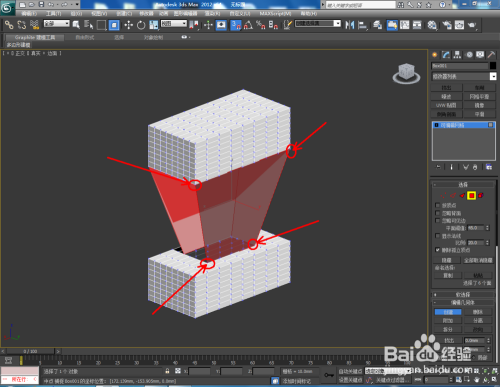This screenshot has width=500, height=387.
Task: Click the Pin Stack icon
Action: 438,167
